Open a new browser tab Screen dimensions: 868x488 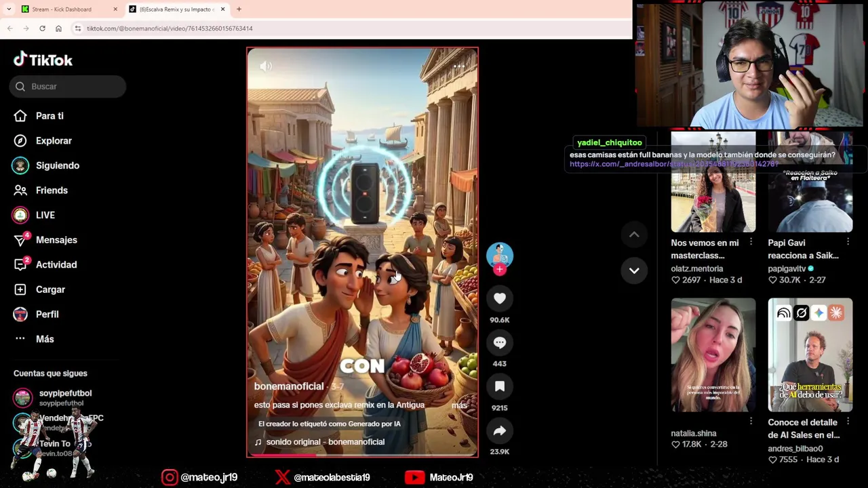coord(239,9)
